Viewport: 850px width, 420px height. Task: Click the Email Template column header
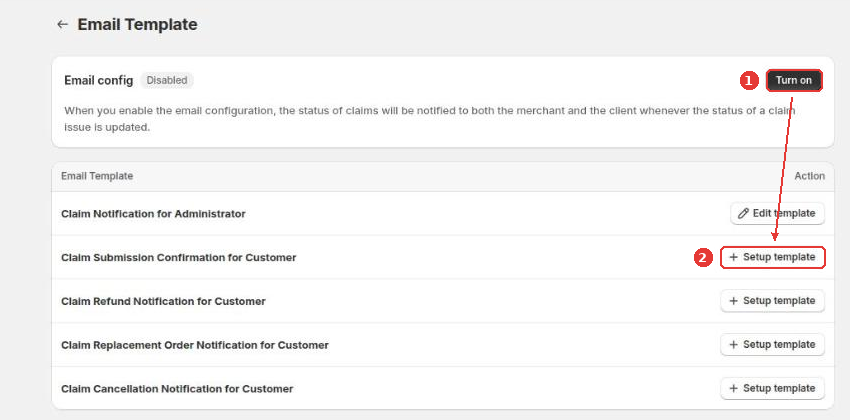click(x=97, y=176)
